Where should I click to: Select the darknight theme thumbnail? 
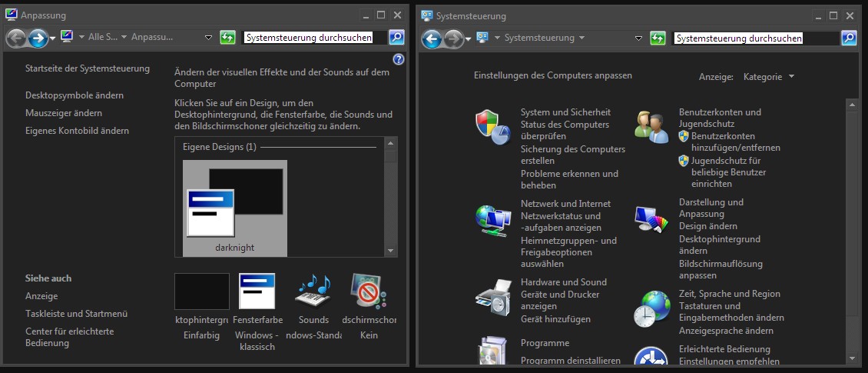[235, 208]
